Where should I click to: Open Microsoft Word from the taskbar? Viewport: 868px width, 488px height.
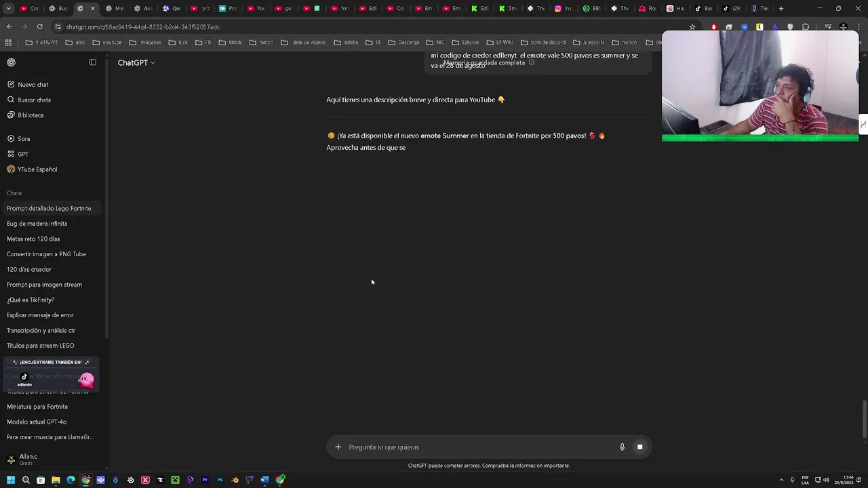coord(264,480)
